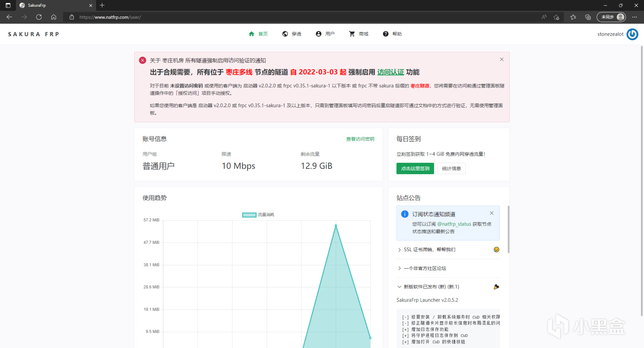Open browser collections icon
644x348 pixels.
[588, 17]
